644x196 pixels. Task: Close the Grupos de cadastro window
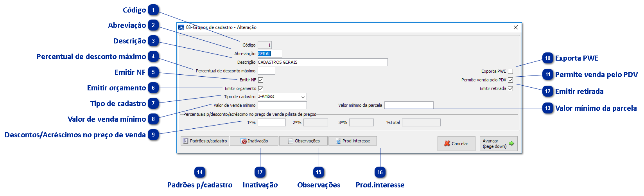(x=515, y=27)
